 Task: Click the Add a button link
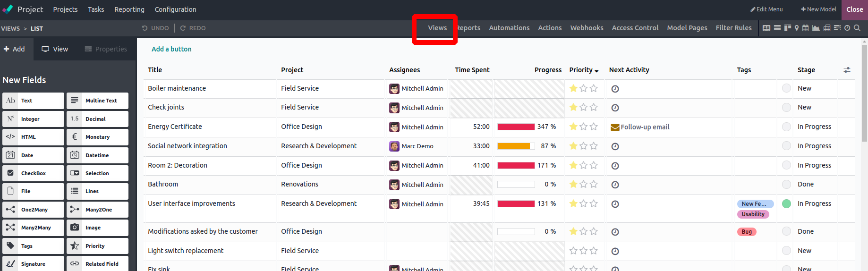171,49
